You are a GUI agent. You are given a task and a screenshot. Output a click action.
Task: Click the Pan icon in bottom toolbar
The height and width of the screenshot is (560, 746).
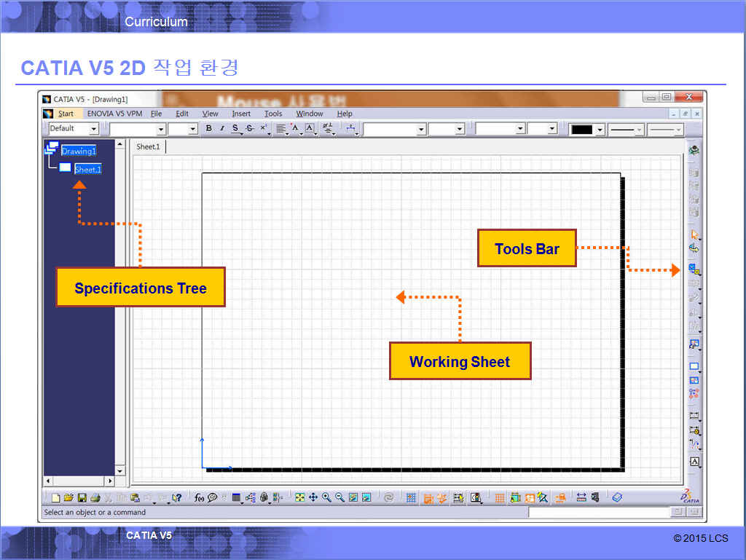[313, 498]
